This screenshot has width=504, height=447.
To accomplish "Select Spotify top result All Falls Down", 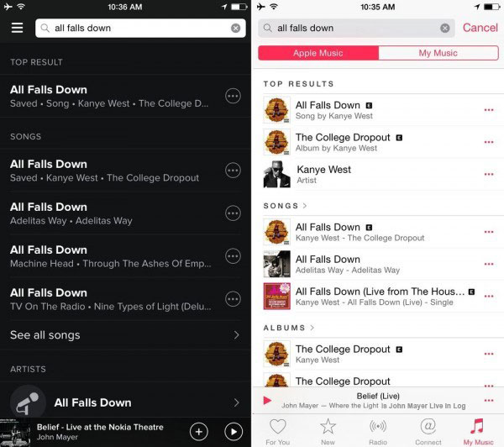I will 109,96.
